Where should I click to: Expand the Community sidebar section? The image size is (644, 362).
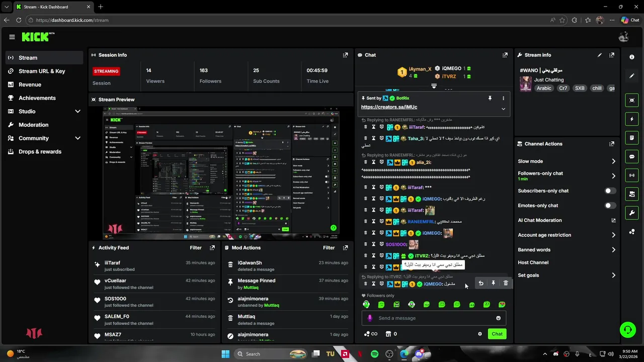pyautogui.click(x=77, y=138)
